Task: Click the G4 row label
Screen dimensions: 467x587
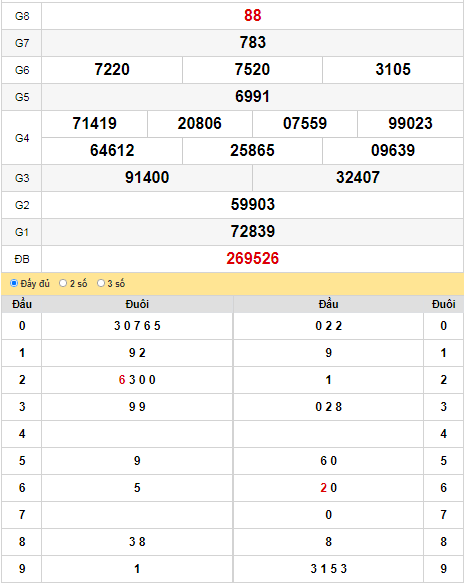Action: pos(22,138)
